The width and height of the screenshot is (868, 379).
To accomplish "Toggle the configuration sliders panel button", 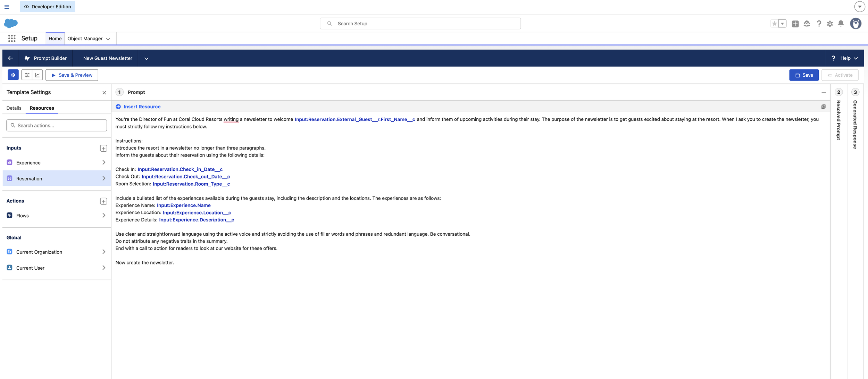I will click(27, 75).
